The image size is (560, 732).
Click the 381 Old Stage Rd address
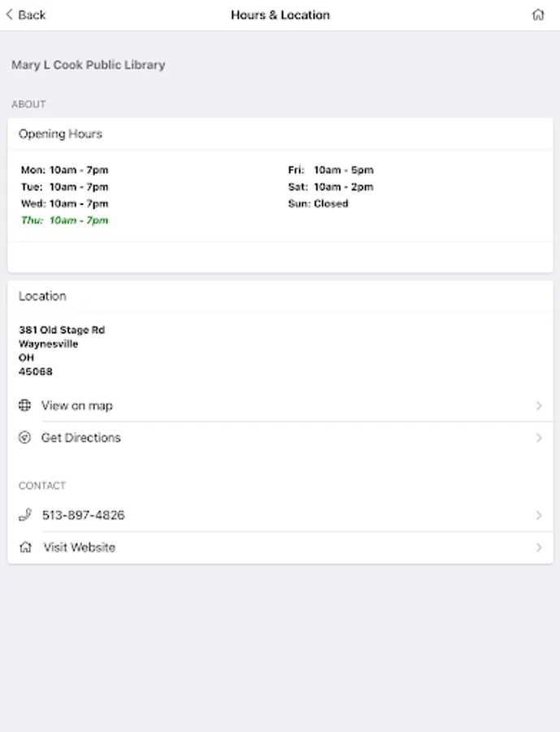coord(62,330)
